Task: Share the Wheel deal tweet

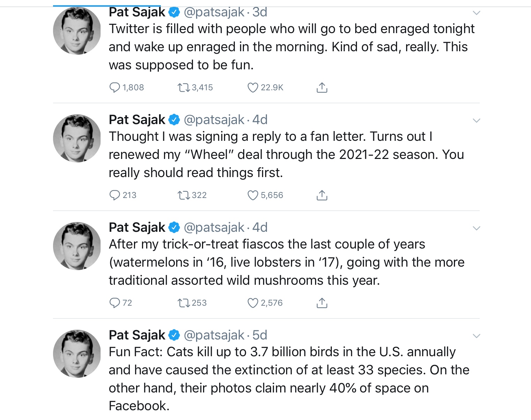Action: click(322, 195)
